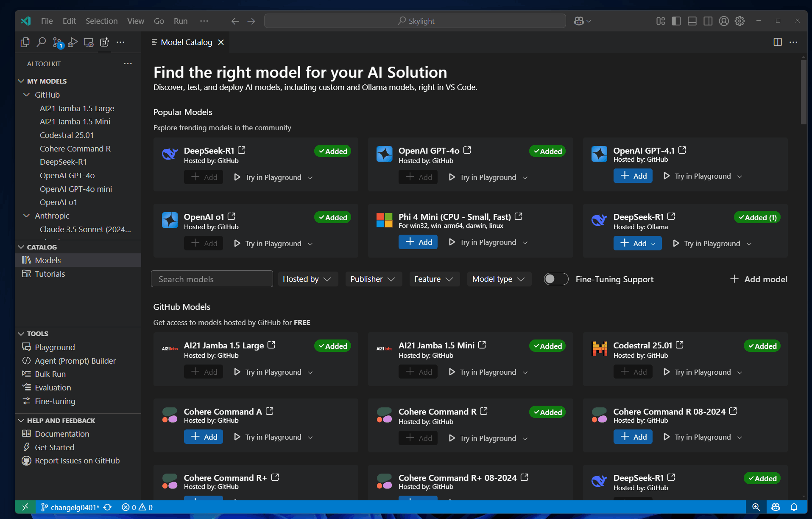Click the split editor right icon

coord(777,42)
